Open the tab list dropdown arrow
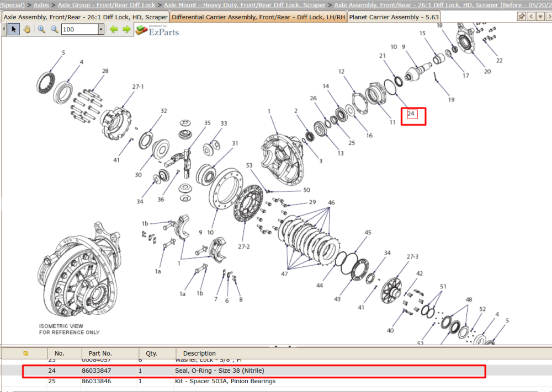 point(540,17)
